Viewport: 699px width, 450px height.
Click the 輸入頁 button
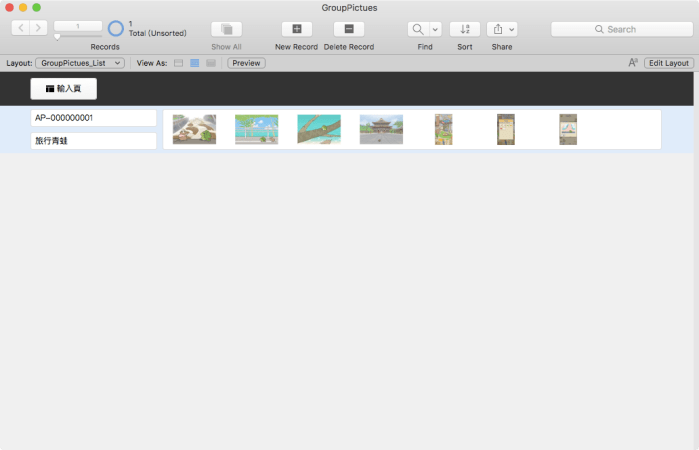[x=64, y=89]
